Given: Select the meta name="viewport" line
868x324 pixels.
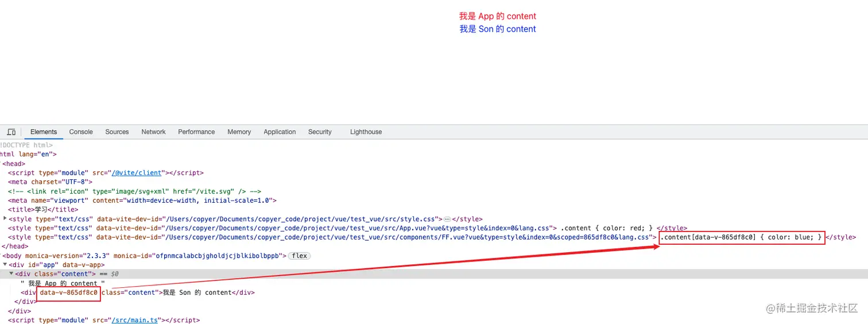Looking at the screenshot, I should coord(142,200).
